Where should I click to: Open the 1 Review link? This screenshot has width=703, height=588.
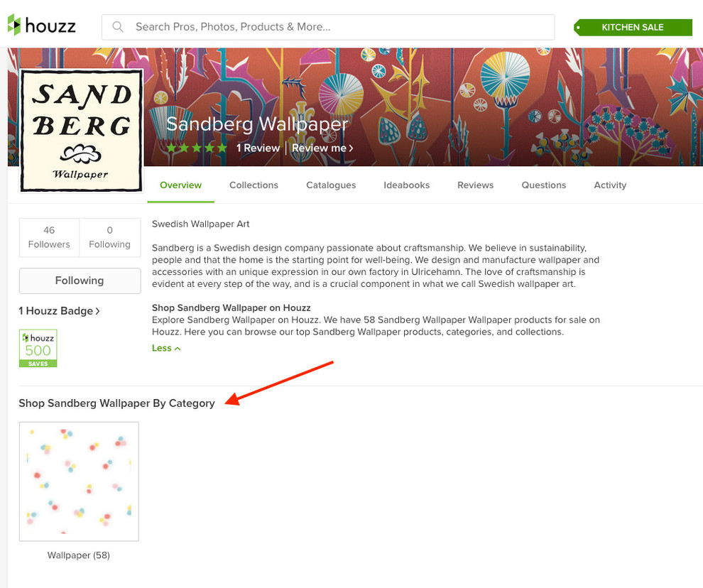tap(258, 148)
